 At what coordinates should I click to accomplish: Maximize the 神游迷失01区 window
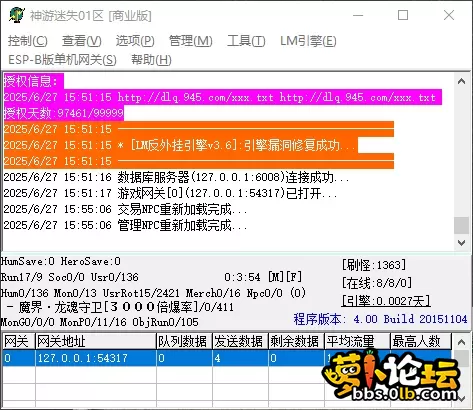[403, 15]
